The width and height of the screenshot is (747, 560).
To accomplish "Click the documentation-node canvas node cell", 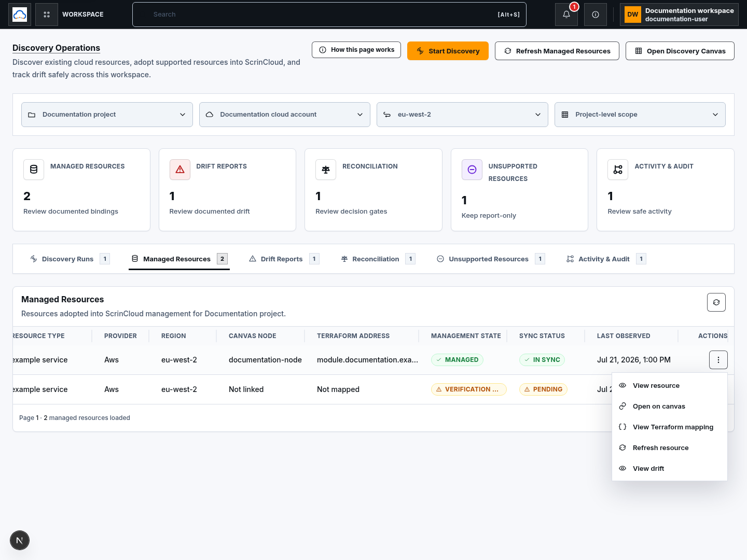I will pos(265,360).
